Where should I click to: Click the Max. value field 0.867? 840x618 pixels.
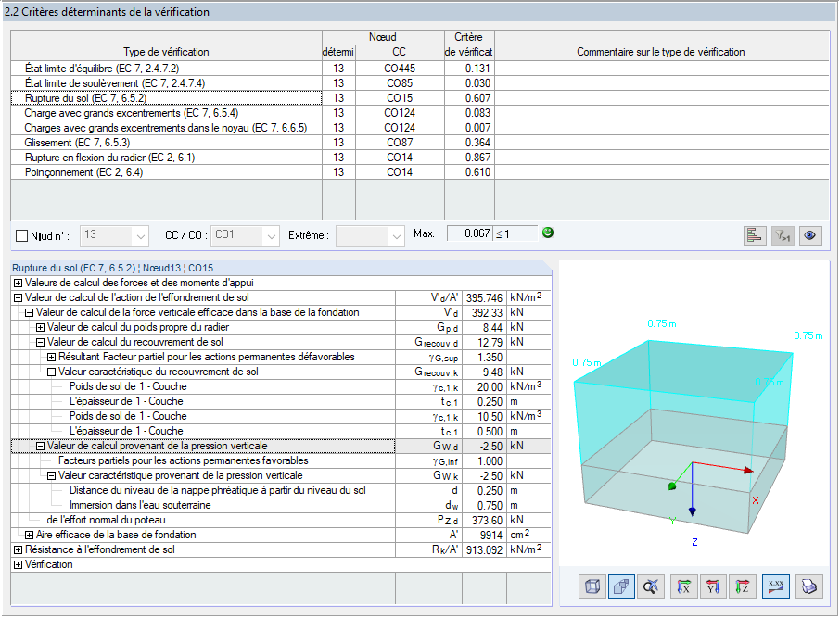(x=469, y=233)
